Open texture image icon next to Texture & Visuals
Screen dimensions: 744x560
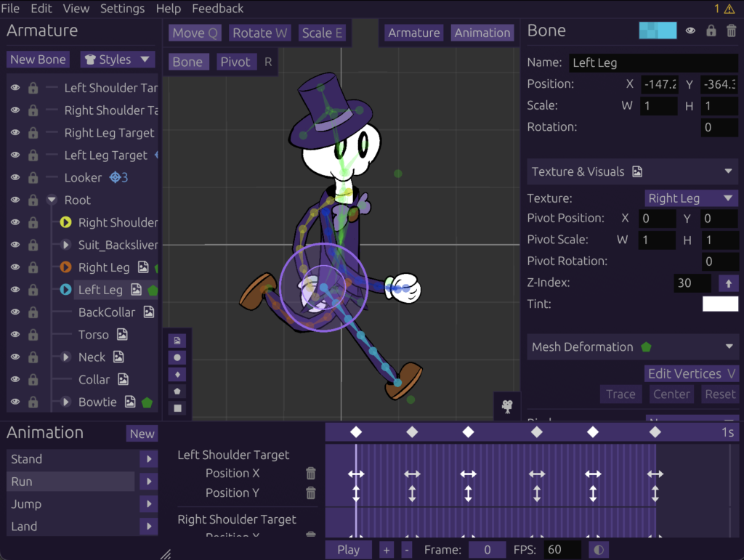click(637, 171)
